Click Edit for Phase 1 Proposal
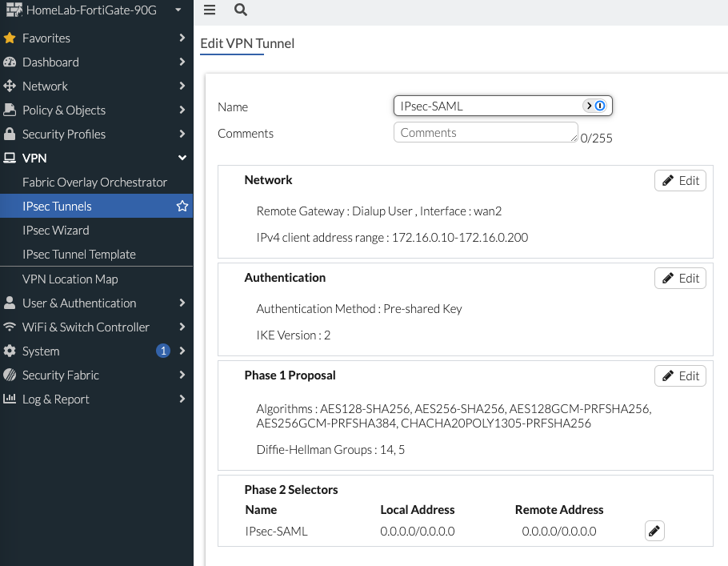 pyautogui.click(x=680, y=375)
